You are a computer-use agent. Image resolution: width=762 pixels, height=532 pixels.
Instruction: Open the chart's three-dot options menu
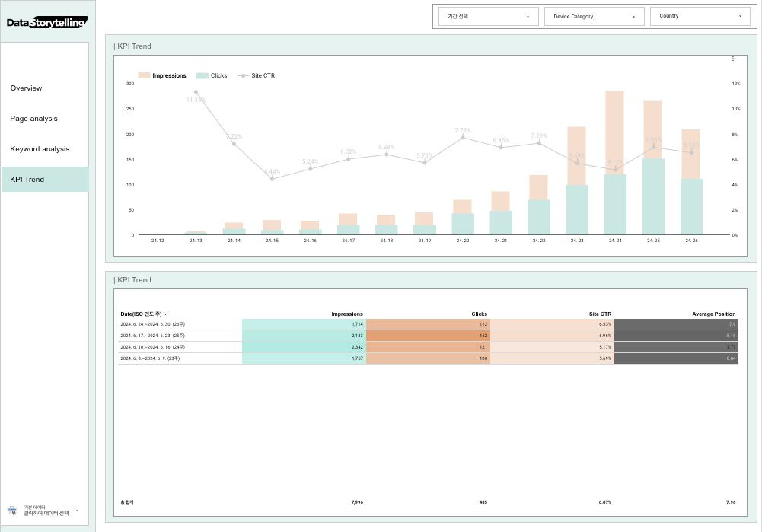(733, 59)
